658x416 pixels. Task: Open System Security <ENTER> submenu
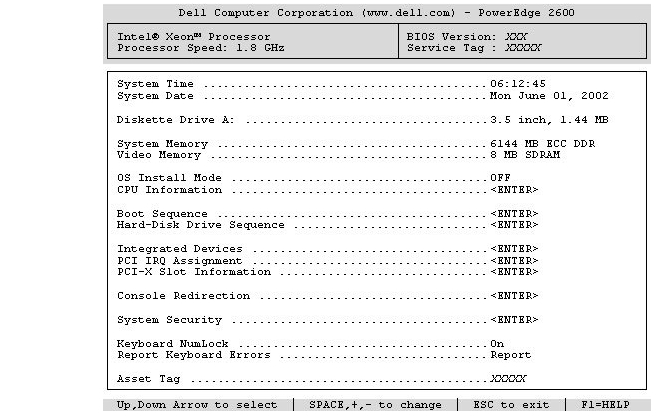pos(514,320)
